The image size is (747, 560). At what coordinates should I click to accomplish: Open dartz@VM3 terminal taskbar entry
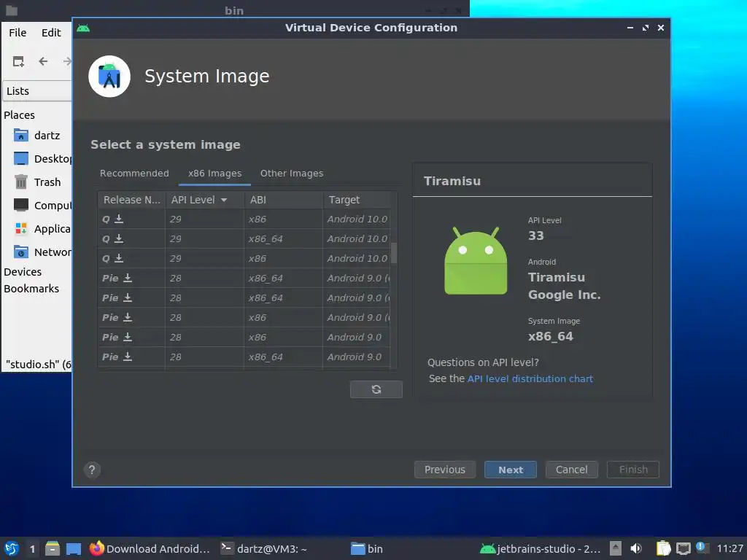[263, 548]
